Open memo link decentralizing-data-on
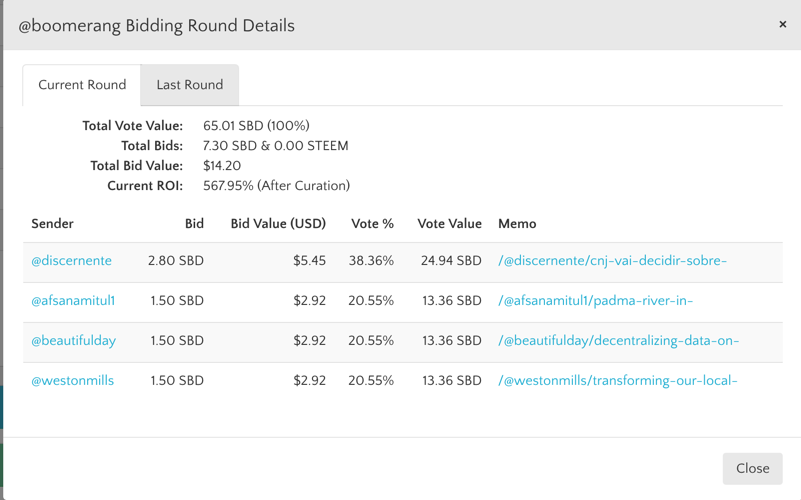 tap(618, 341)
